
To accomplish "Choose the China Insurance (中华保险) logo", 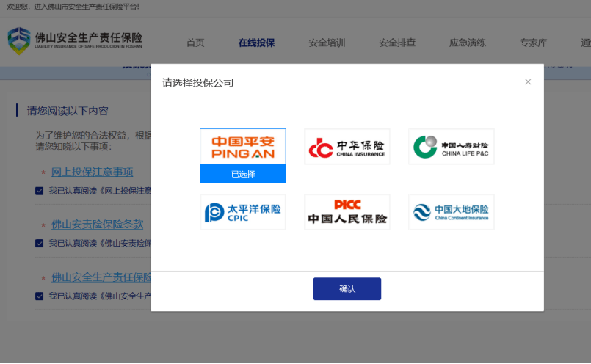I will click(x=347, y=147).
